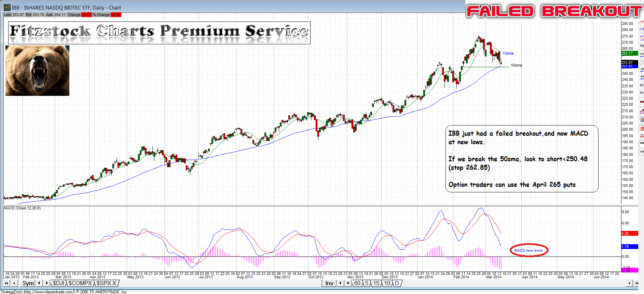
Task: Switch to the $DJI symbol tab
Action: (58, 283)
